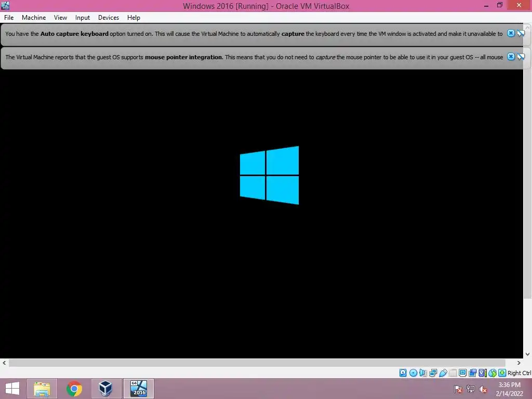The width and height of the screenshot is (532, 399).
Task: Click don't-show-again icon on Auto capture keyboard message
Action: (521, 33)
